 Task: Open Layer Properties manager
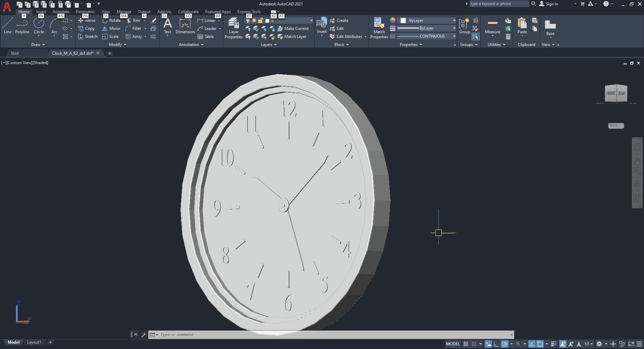tap(233, 28)
